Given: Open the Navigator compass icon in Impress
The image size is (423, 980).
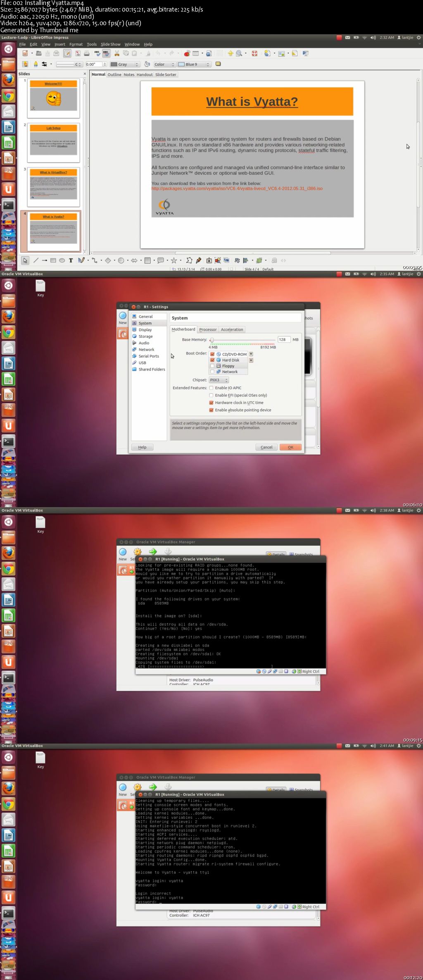Looking at the screenshot, I should 231,53.
